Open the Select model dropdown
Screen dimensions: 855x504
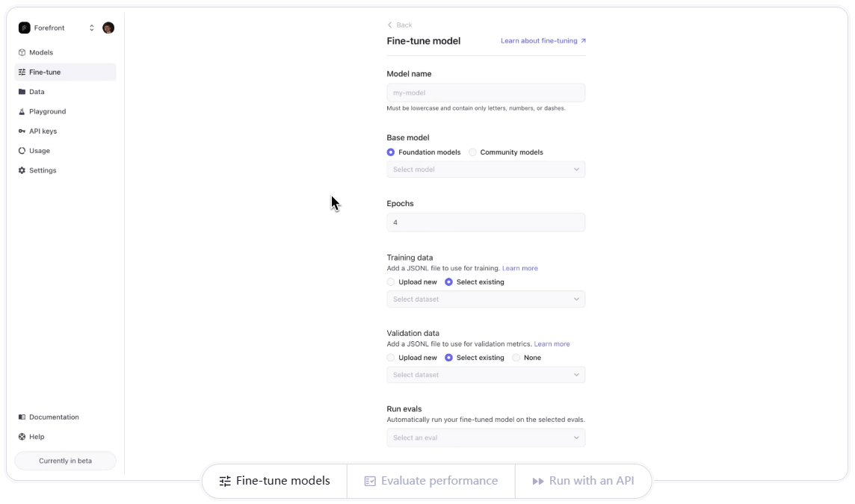486,169
